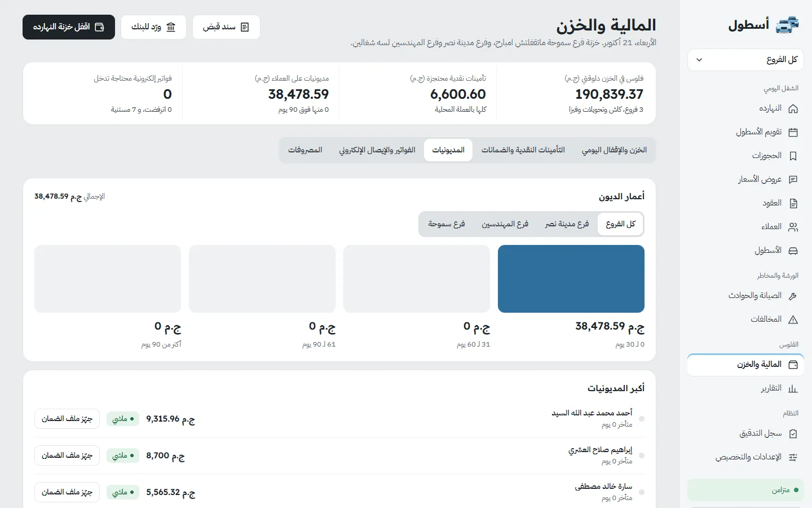Switch to the المصروفات tab
The image size is (812, 508).
(x=305, y=150)
